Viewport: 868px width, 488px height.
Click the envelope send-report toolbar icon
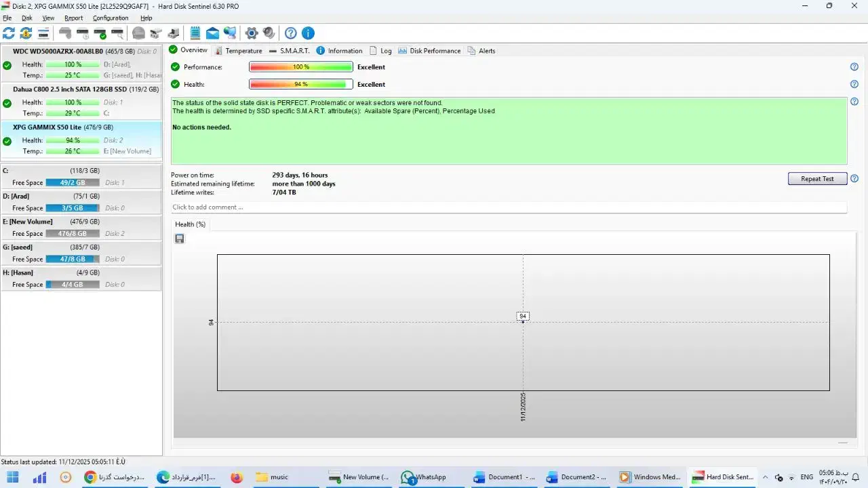coord(212,33)
